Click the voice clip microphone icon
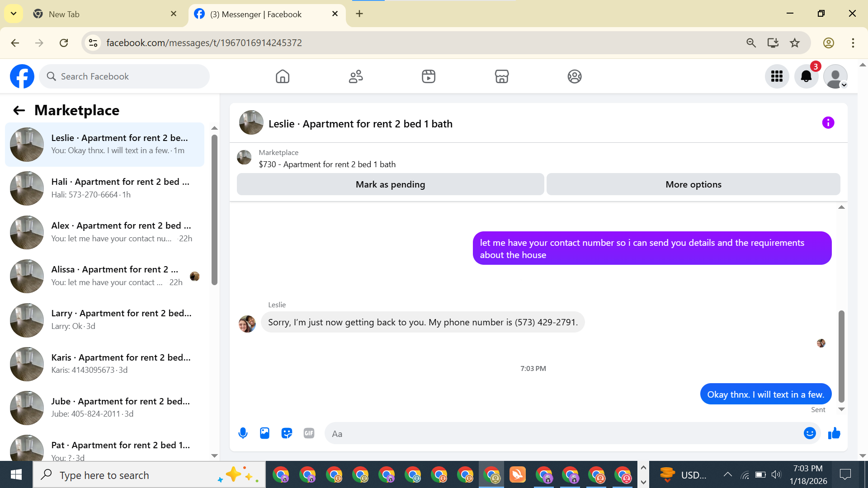The width and height of the screenshot is (868, 488). (x=243, y=433)
